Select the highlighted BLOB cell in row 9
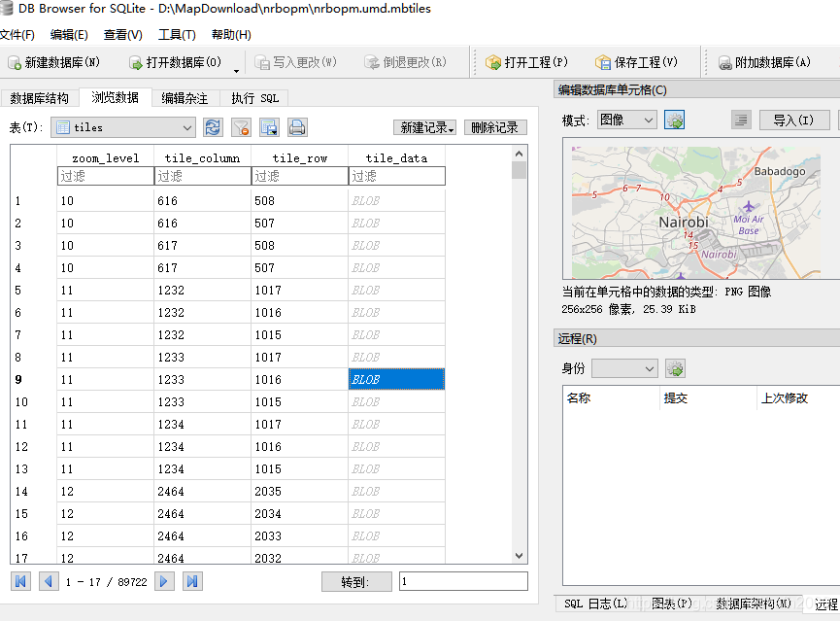The image size is (840, 621). pos(396,379)
